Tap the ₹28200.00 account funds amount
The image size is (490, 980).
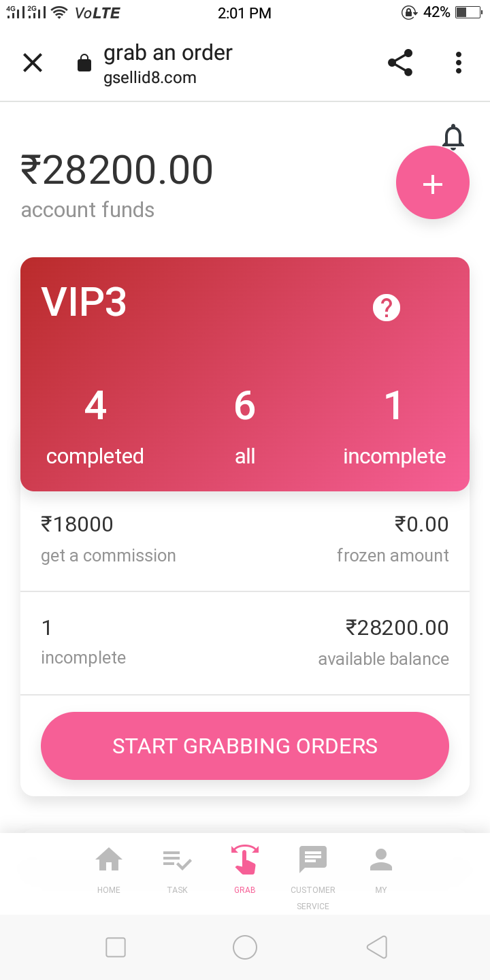pyautogui.click(x=117, y=170)
